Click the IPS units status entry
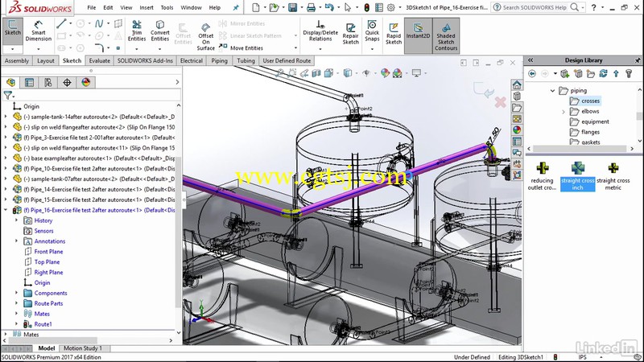The height and width of the screenshot is (362, 644). (582, 357)
